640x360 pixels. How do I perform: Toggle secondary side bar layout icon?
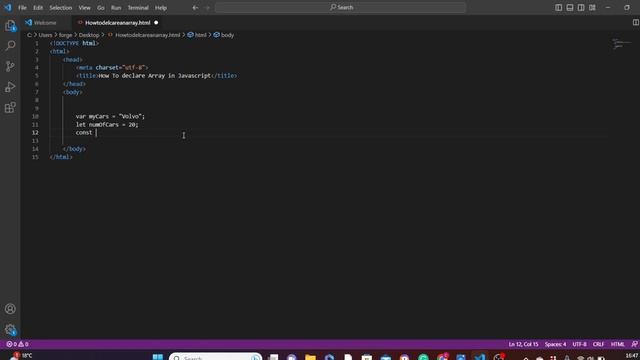[x=581, y=7]
